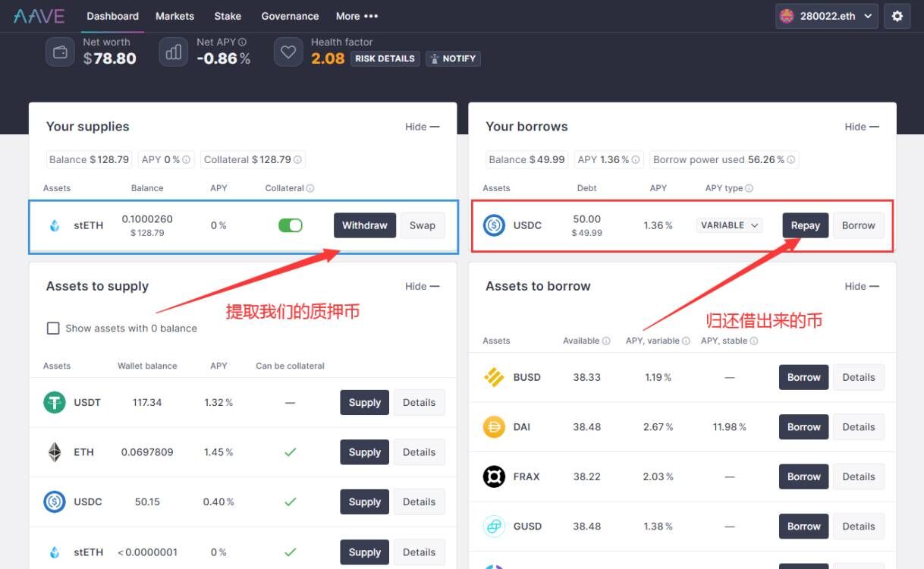Click the Net worth wallet icon

60,52
